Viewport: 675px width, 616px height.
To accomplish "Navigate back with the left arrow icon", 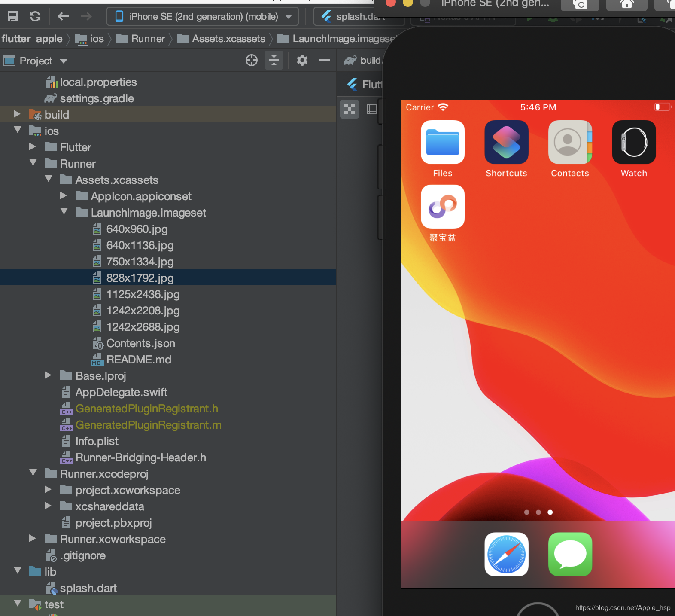I will [x=63, y=17].
